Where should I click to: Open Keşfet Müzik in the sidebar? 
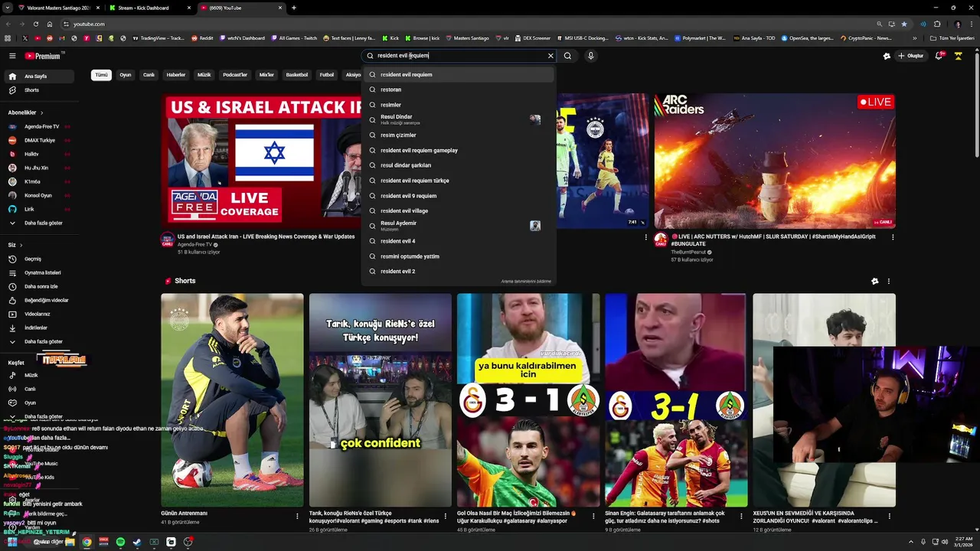(39, 375)
